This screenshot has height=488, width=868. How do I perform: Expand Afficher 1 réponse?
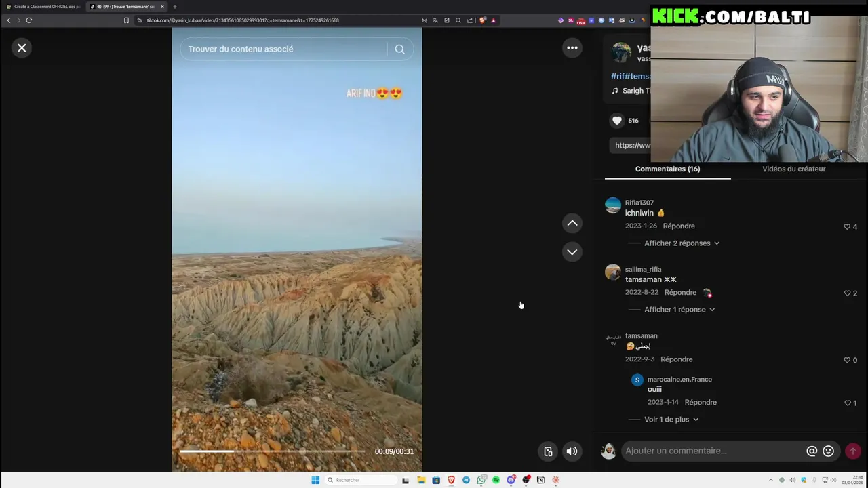(679, 310)
